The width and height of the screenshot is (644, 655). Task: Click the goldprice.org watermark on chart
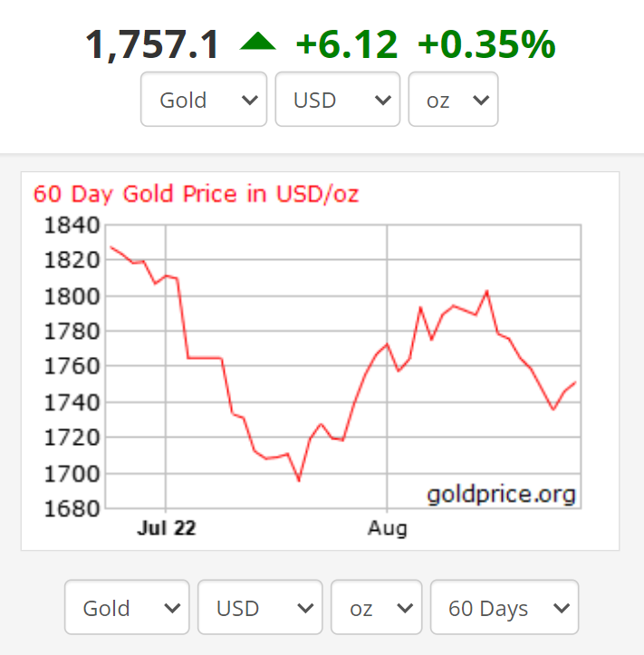pyautogui.click(x=501, y=495)
